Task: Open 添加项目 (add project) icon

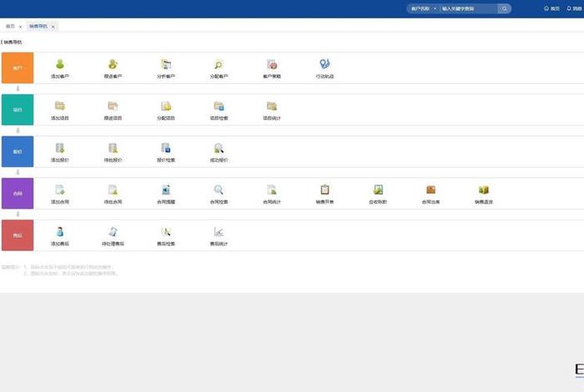Action: (x=60, y=106)
